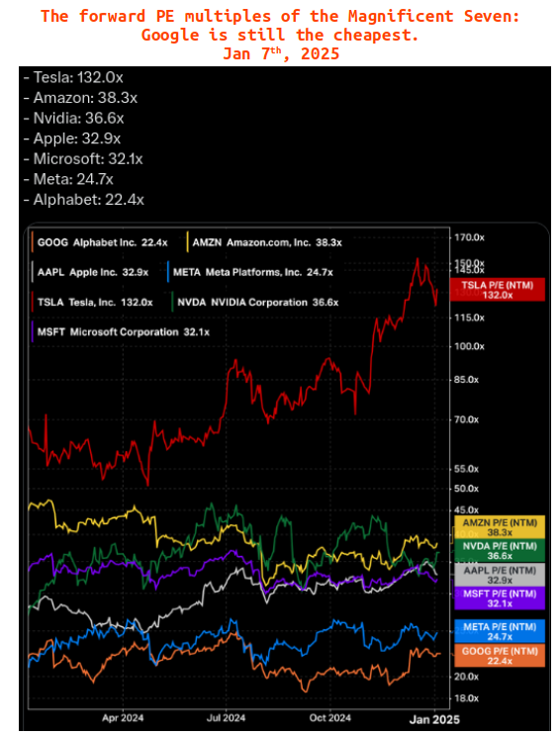This screenshot has height=735, width=560.
Task: Click the 'Apr 2024' x-axis label
Action: tap(123, 718)
